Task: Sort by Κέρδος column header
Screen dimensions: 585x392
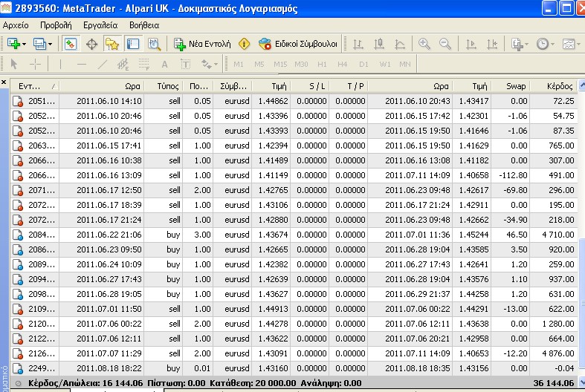Action: pyautogui.click(x=553, y=86)
